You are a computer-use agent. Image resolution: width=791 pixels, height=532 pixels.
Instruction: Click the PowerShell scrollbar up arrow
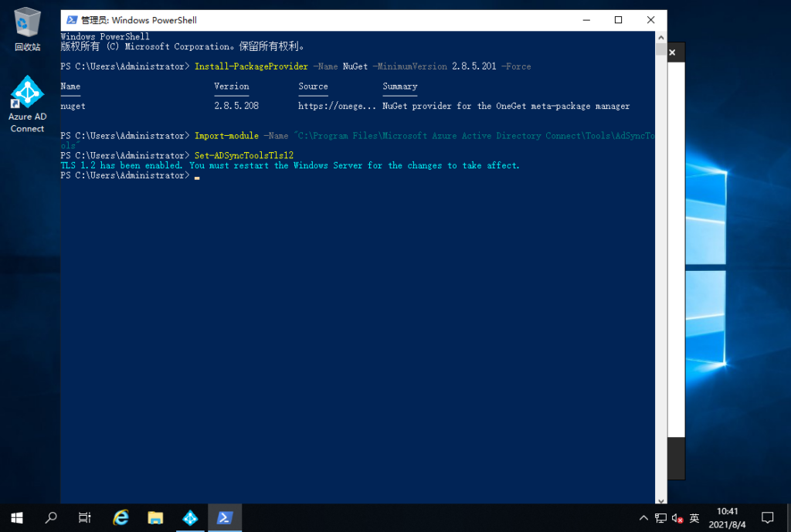point(660,36)
